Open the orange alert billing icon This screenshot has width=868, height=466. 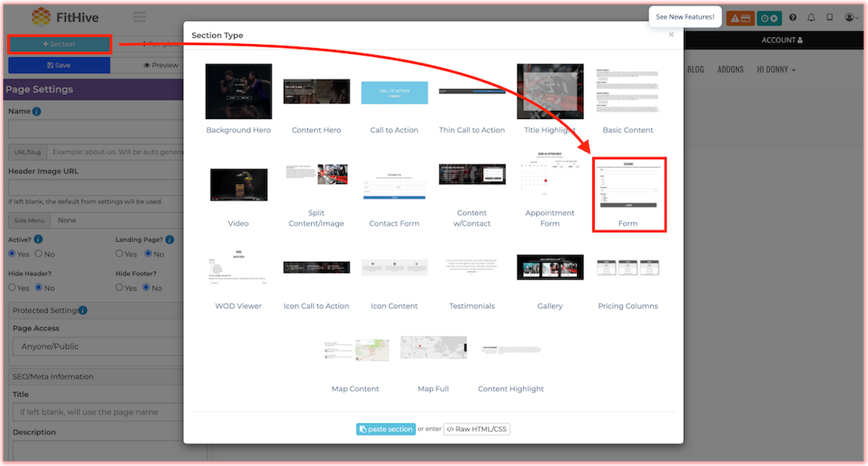740,18
